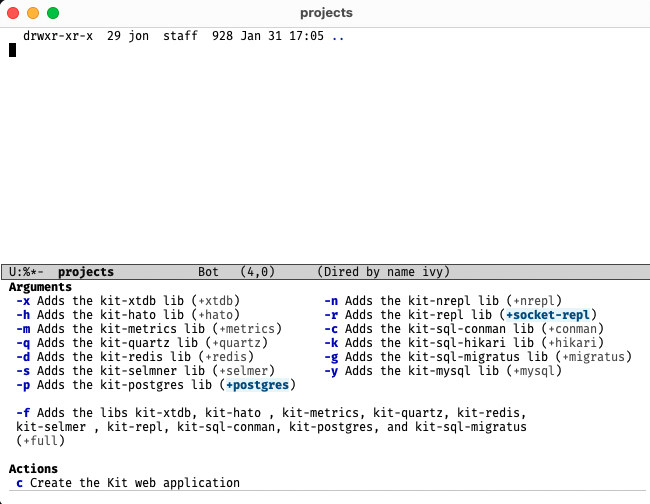Click the 'jon' owner text in dired listing
Viewport: 650px width, 504px height.
(138, 36)
